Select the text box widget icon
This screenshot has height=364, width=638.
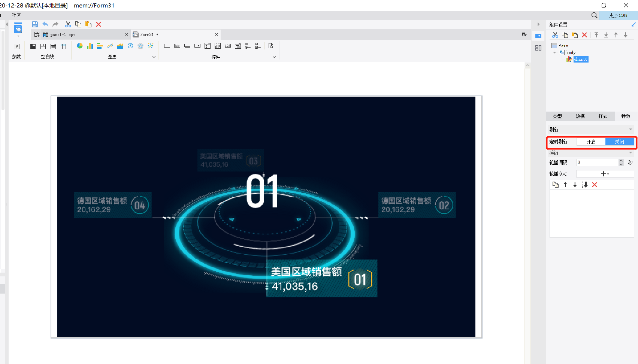pyautogui.click(x=167, y=46)
